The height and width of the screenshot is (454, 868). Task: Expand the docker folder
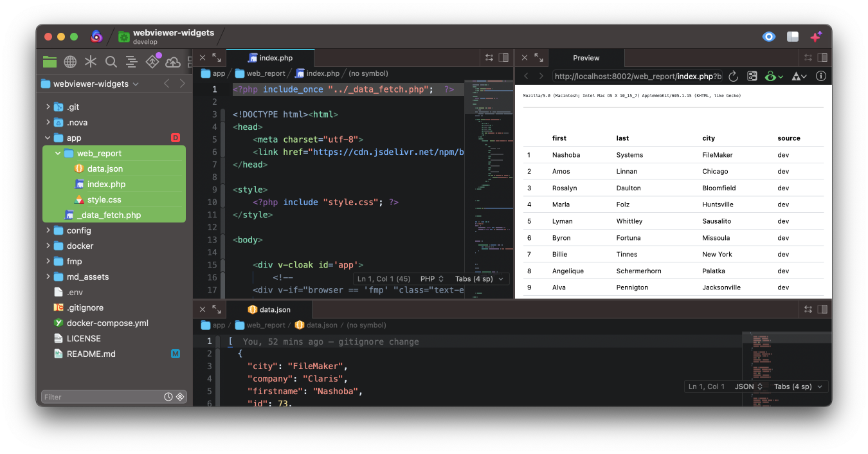(x=48, y=246)
